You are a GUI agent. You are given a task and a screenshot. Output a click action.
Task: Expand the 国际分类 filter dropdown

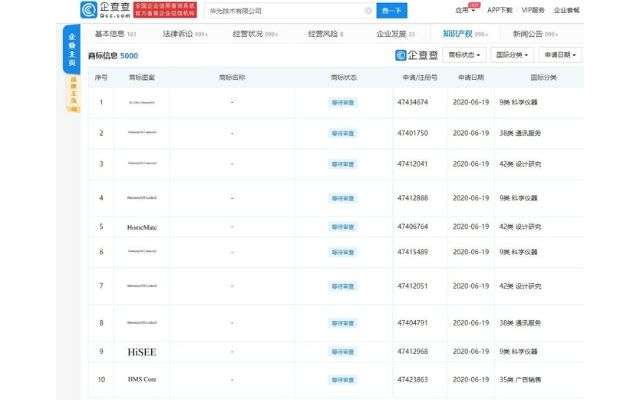tap(512, 55)
